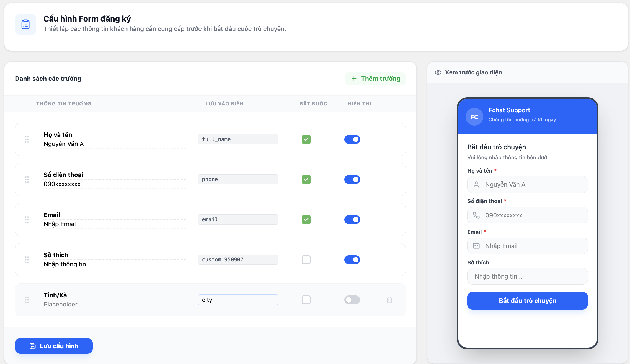630x364 pixels.
Task: Uncheck required for Họ và tên
Action: click(306, 139)
